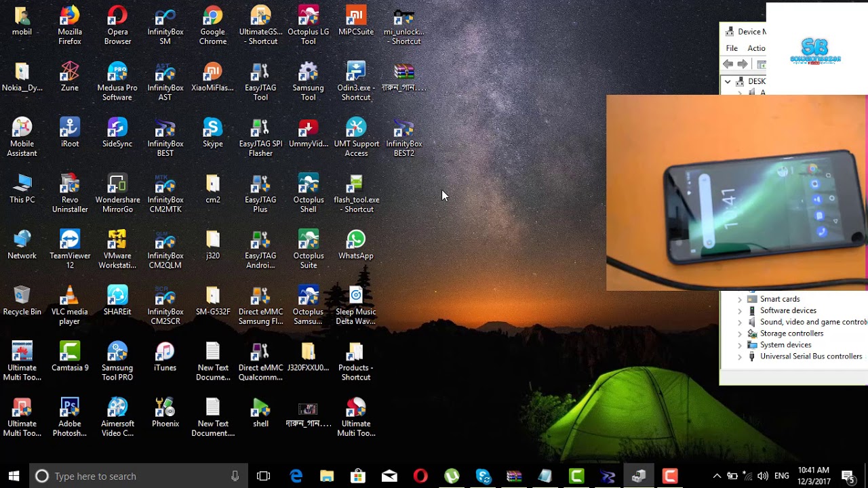Select the EasyJTAG SPI Flasher icon
The height and width of the screenshot is (488, 868).
click(260, 138)
